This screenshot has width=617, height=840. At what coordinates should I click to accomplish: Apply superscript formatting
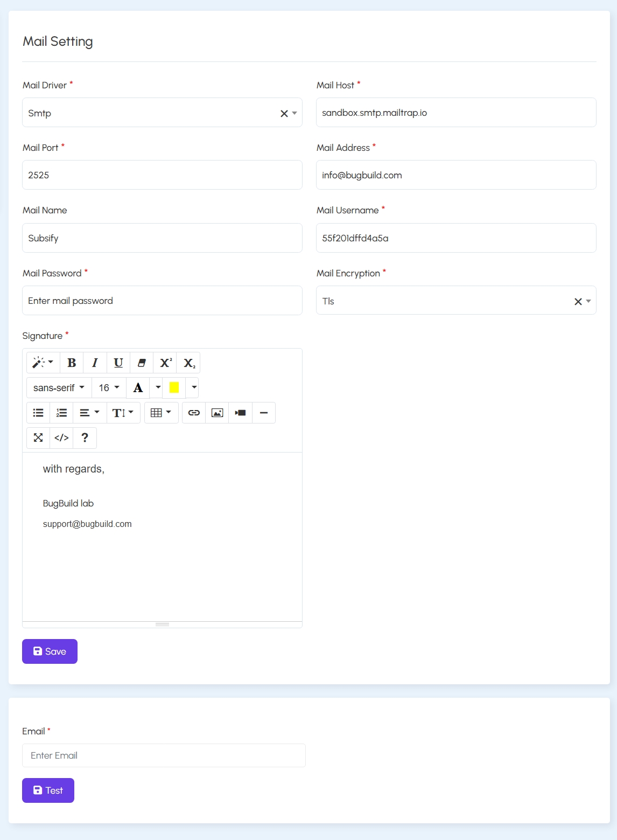click(x=165, y=363)
